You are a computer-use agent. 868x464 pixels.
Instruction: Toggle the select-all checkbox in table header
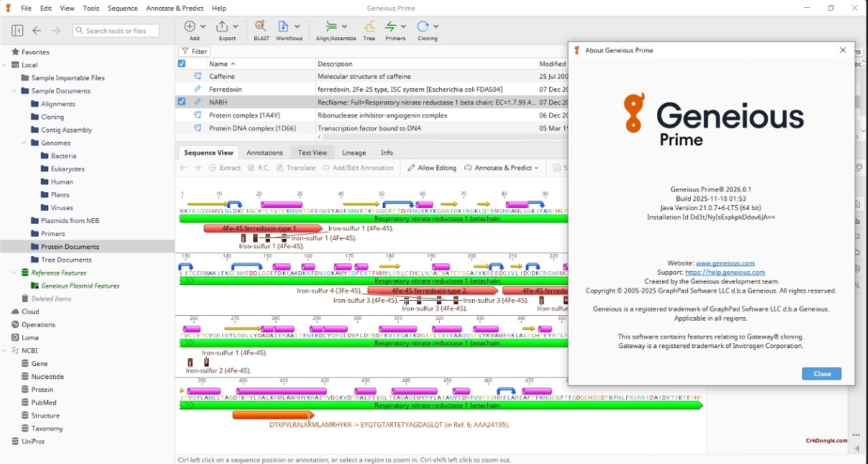(182, 63)
